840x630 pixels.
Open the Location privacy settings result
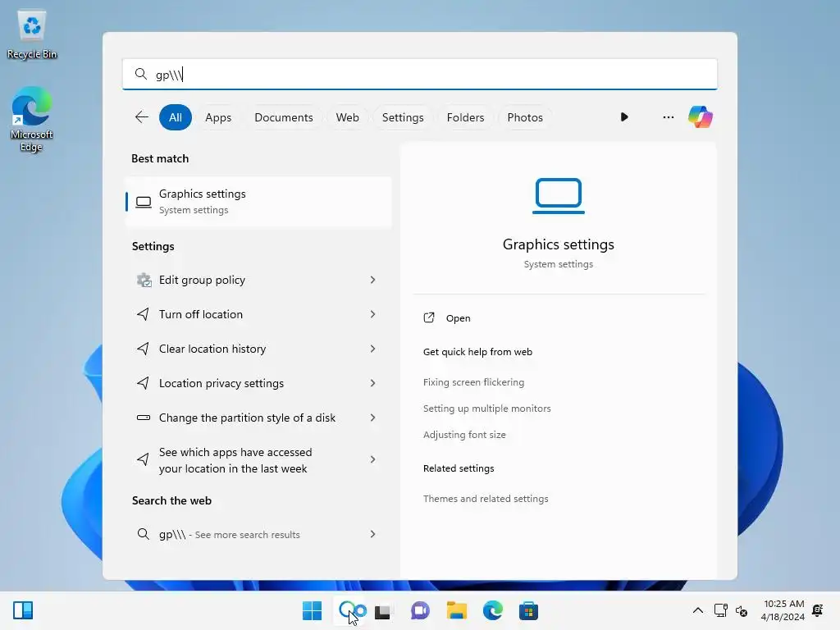[x=258, y=383]
